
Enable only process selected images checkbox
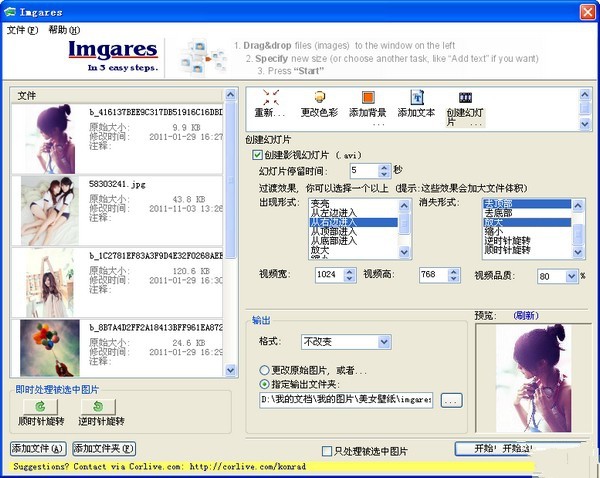coord(327,452)
